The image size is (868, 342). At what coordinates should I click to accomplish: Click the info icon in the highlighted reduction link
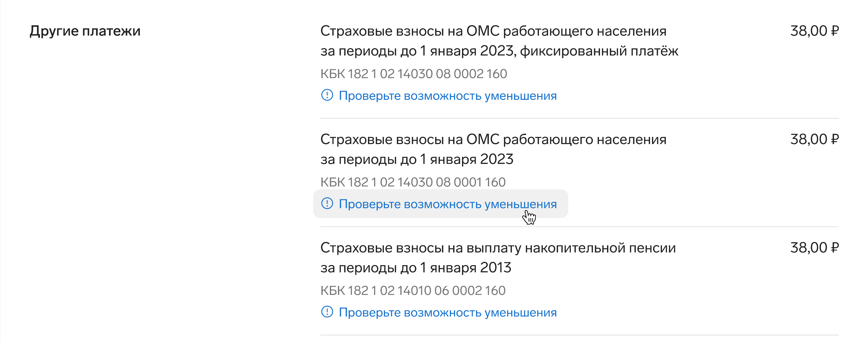(327, 204)
